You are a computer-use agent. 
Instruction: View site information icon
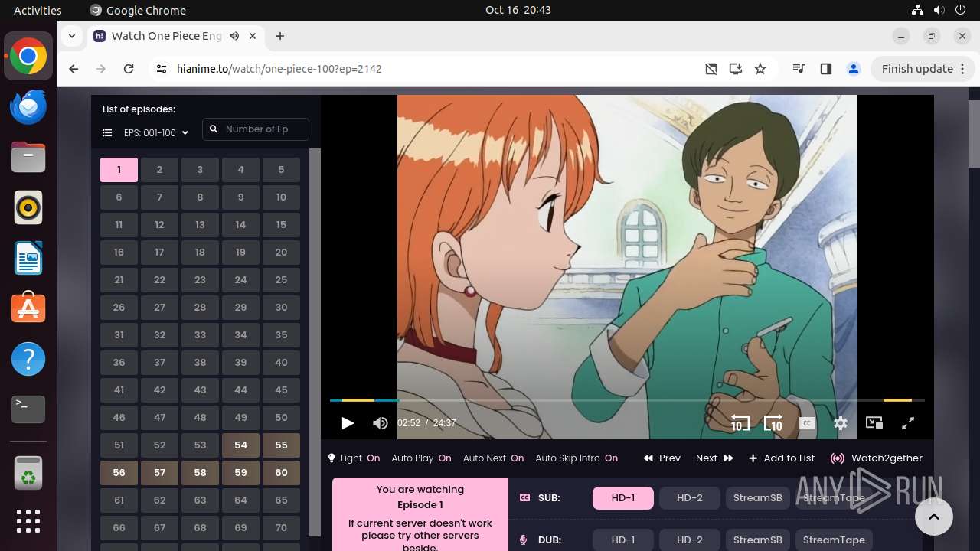(x=161, y=69)
